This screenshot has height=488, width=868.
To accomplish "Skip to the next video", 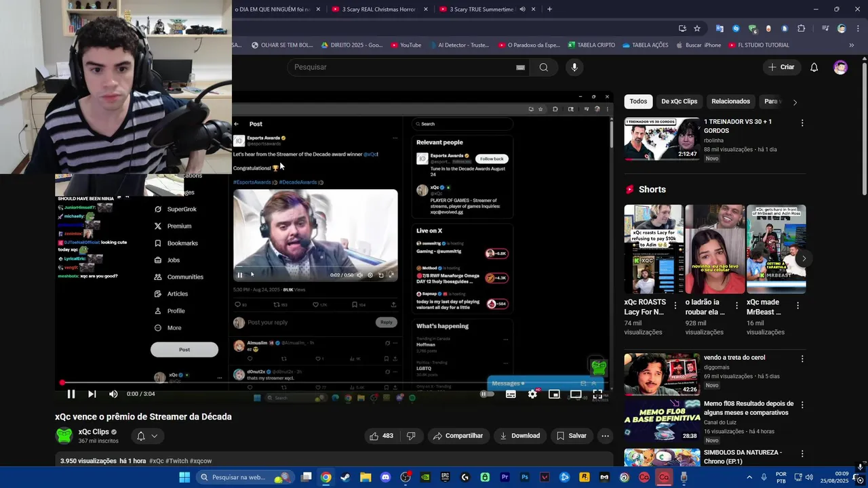I will click(92, 394).
